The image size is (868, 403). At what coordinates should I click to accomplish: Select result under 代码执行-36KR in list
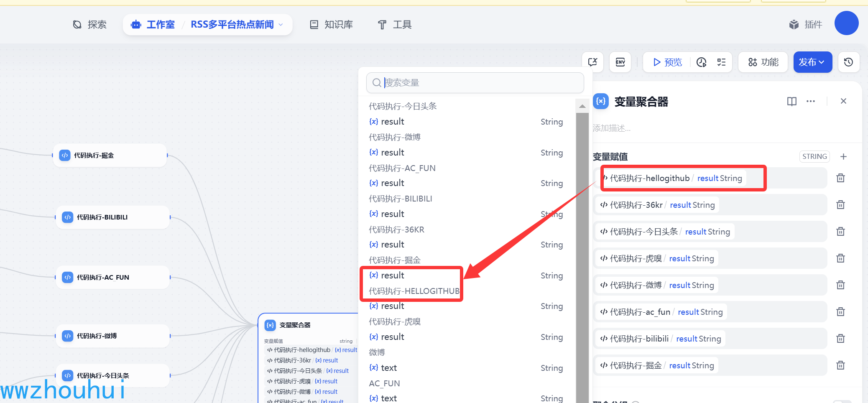pyautogui.click(x=466, y=245)
